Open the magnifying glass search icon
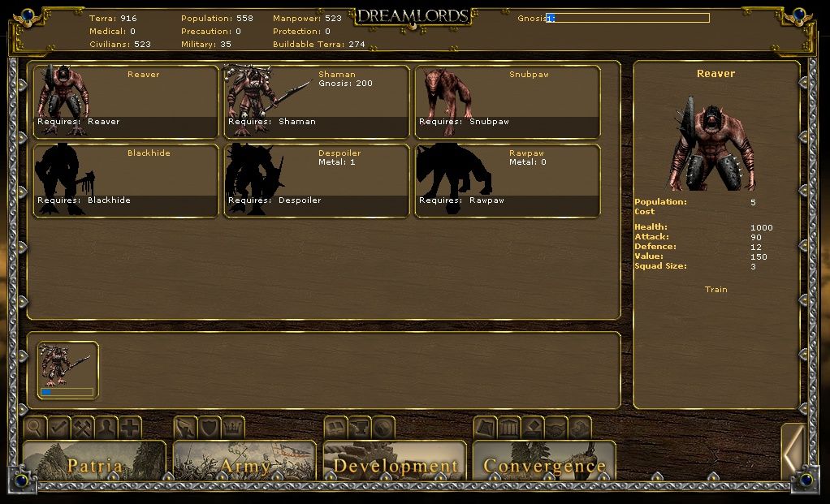 tap(35, 428)
